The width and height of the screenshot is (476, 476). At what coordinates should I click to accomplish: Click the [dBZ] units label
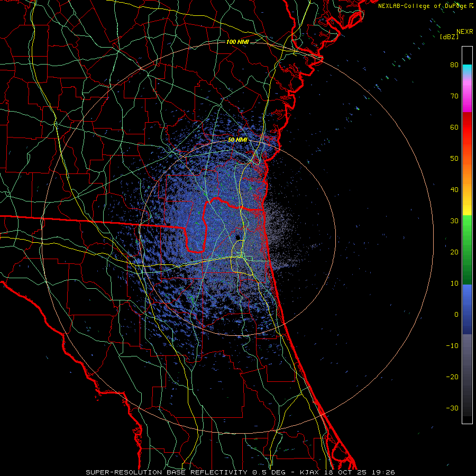click(x=449, y=36)
